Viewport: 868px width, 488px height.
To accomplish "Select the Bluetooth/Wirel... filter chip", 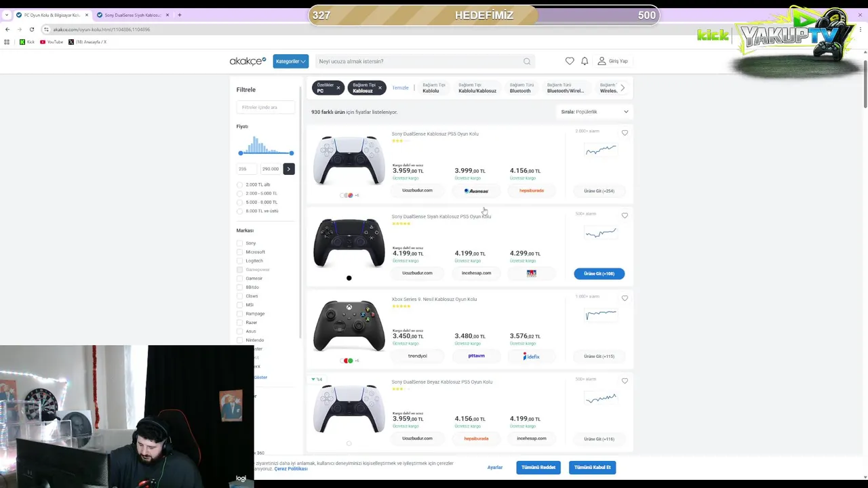I will pyautogui.click(x=565, y=88).
